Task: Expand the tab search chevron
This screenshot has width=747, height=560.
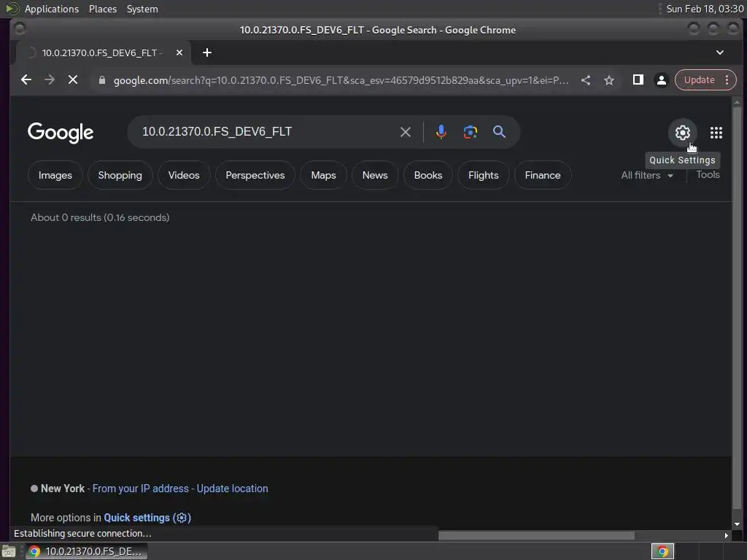Action: 720,52
